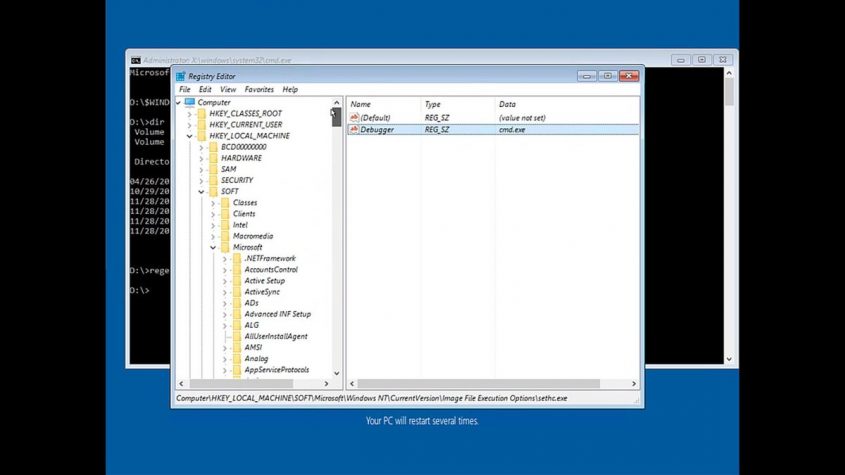
Task: Open the Edit menu
Action: [205, 90]
